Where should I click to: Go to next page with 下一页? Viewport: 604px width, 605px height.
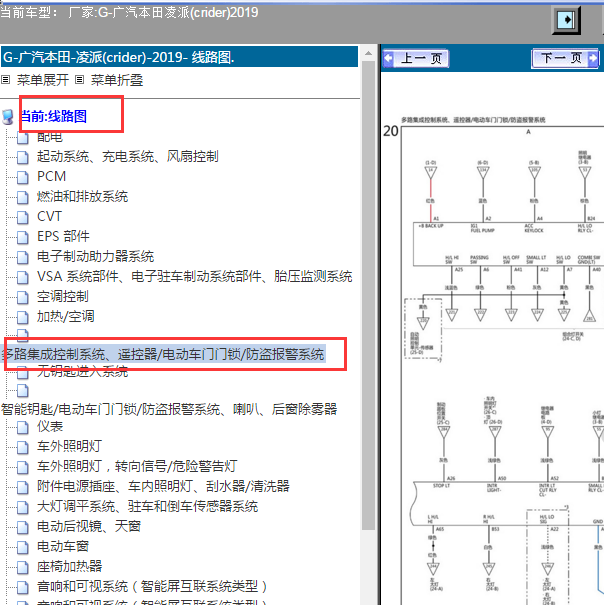pos(565,59)
